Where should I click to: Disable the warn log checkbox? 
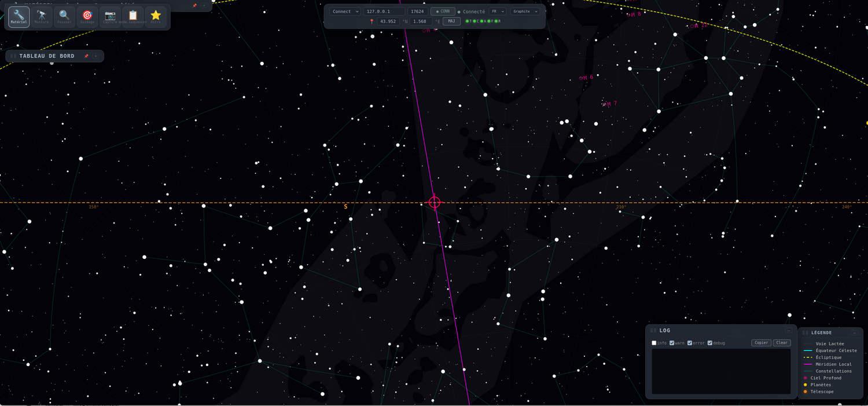click(x=672, y=343)
